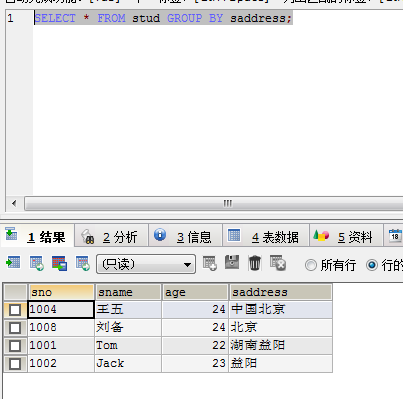Select the age cell 23
403x399 pixels.
tap(195, 364)
